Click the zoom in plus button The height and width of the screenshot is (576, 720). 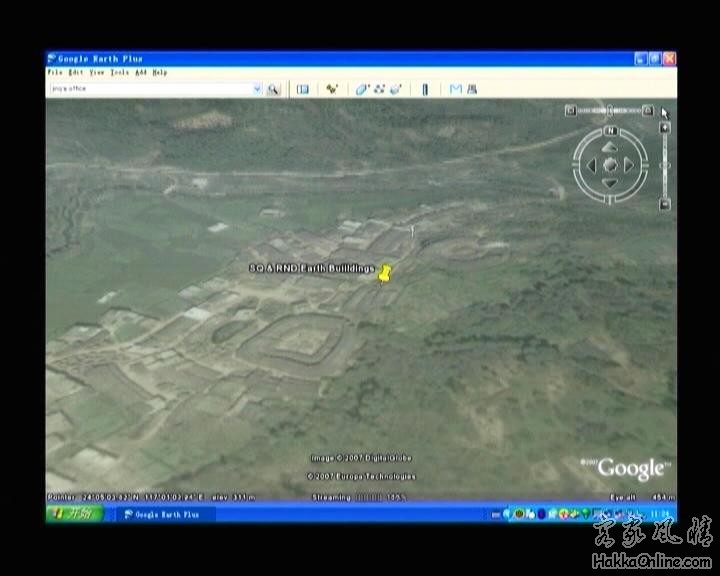pos(665,128)
